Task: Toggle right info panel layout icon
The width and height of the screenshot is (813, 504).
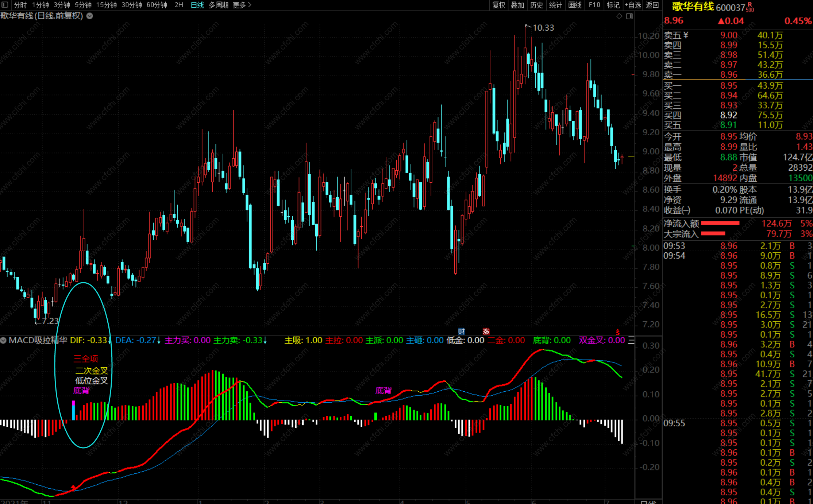Action: (629, 16)
